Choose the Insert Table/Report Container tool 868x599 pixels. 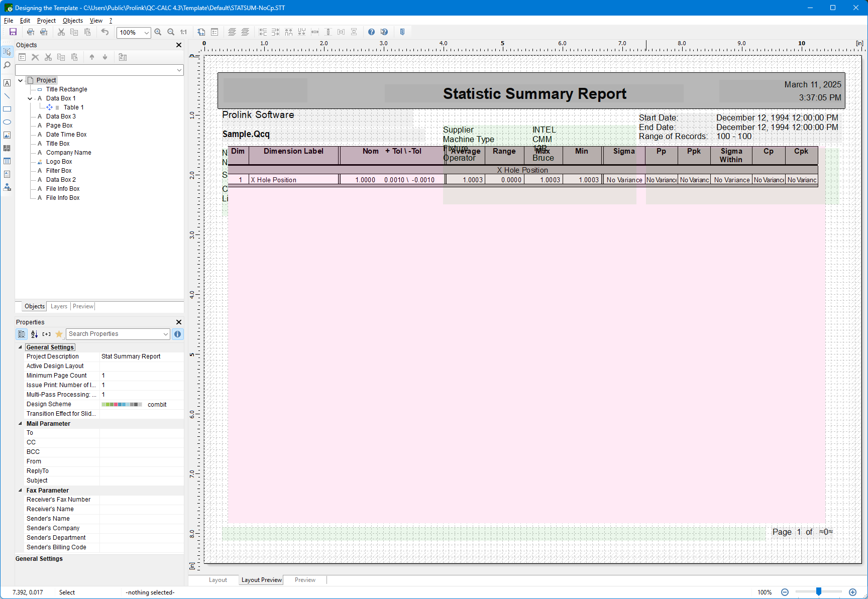7,161
